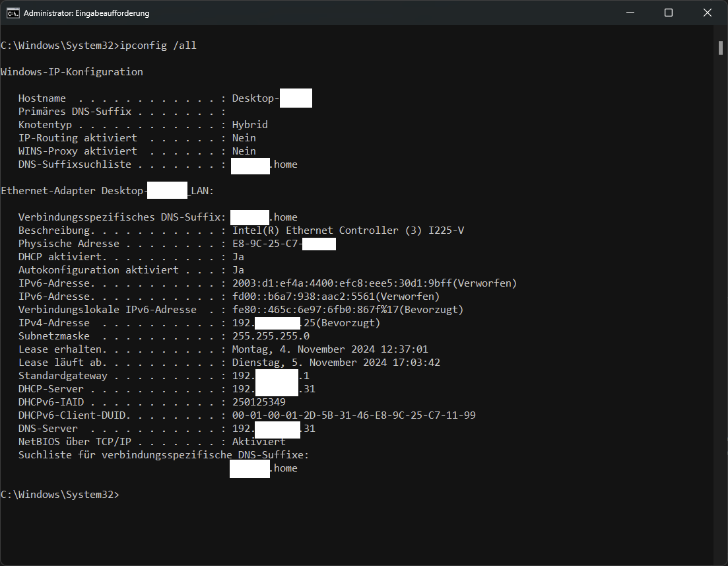Image resolution: width=728 pixels, height=566 pixels.
Task: Click 'Ja' next to Autokonfiguration aktiviert
Action: click(x=238, y=270)
